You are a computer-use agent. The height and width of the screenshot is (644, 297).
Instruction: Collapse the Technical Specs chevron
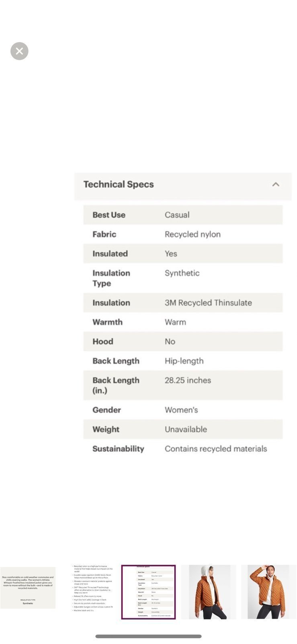[276, 184]
